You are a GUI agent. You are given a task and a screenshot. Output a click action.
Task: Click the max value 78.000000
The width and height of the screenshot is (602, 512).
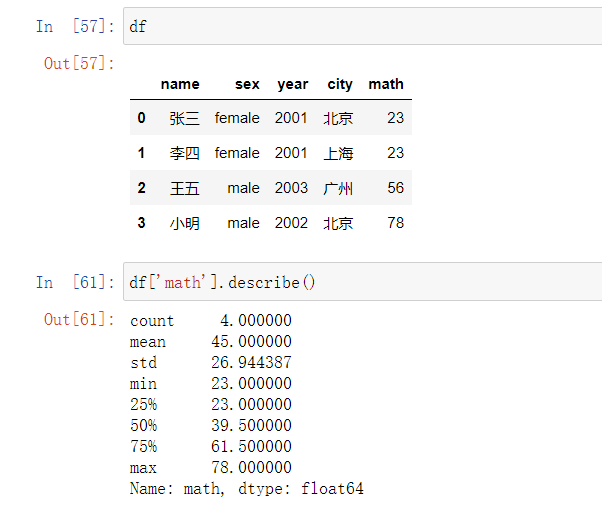(251, 467)
